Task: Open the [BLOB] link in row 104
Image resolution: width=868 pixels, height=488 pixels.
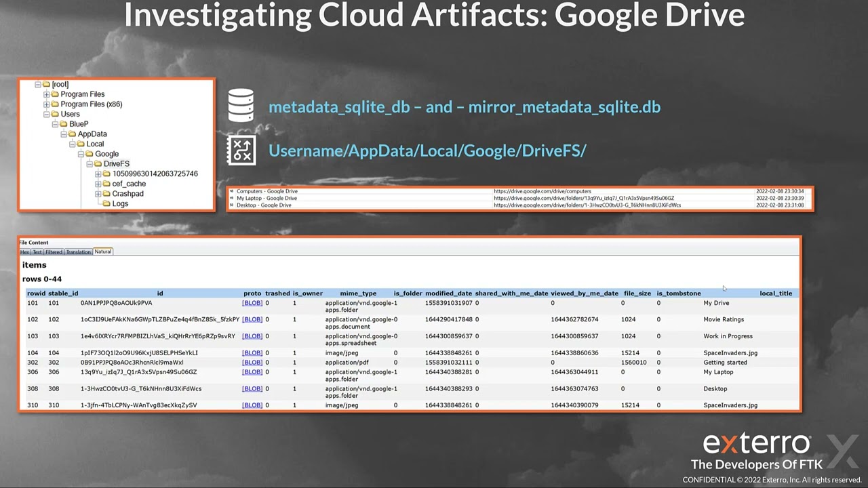Action: 252,353
